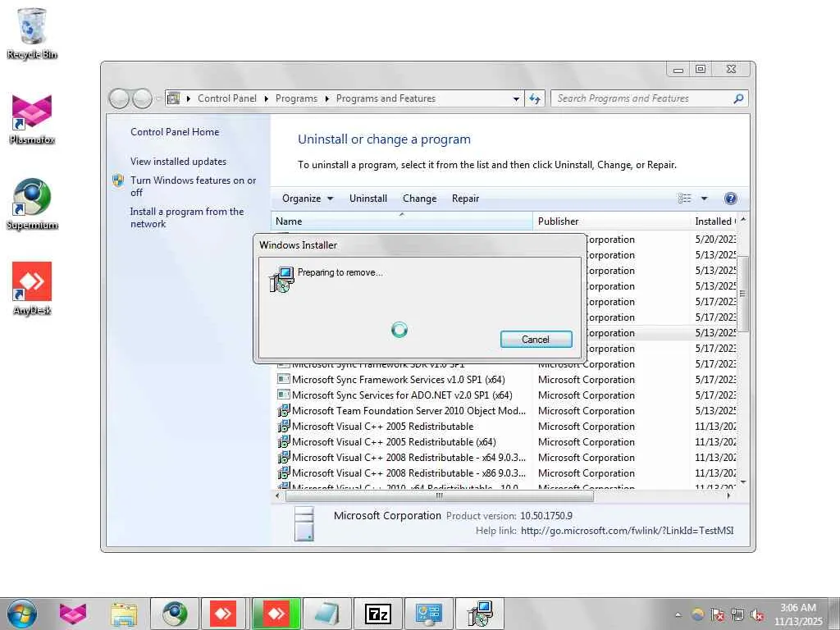The image size is (840, 630).
Task: Click the network tray icon
Action: (x=737, y=614)
